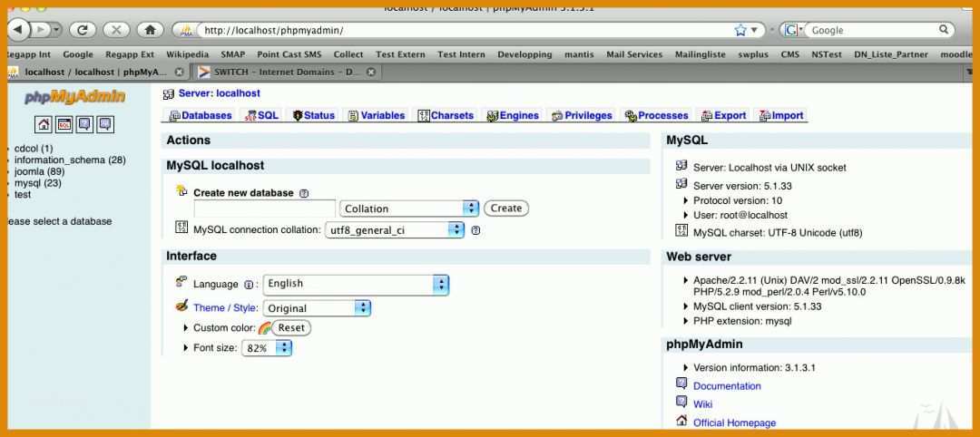The image size is (980, 437).
Task: Open phpMyAdmin documentation icon next to SQL icon
Action: (84, 124)
